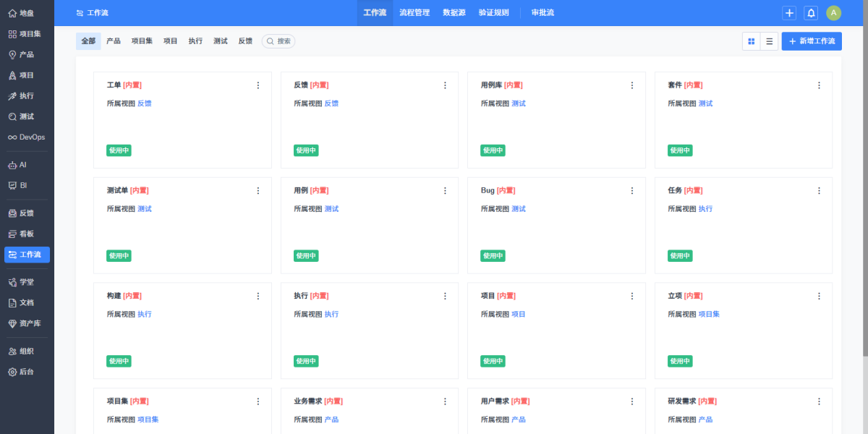Open the 看板 sidebar icon

click(x=12, y=234)
